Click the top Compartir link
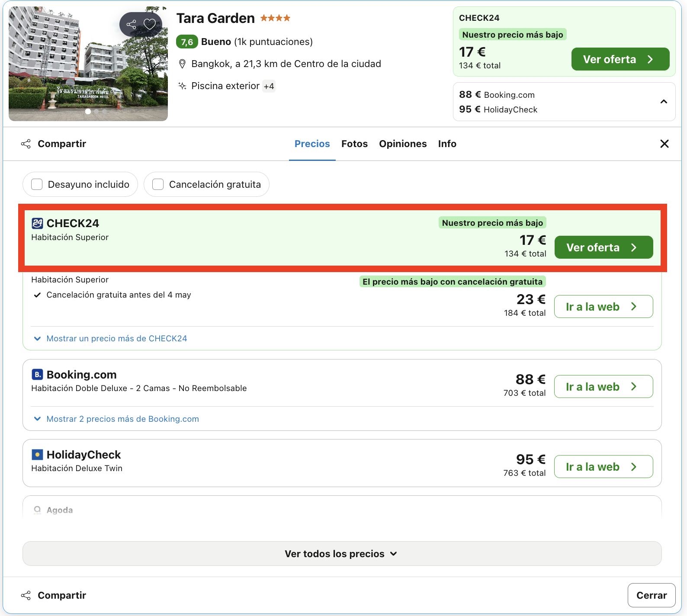 (62, 144)
